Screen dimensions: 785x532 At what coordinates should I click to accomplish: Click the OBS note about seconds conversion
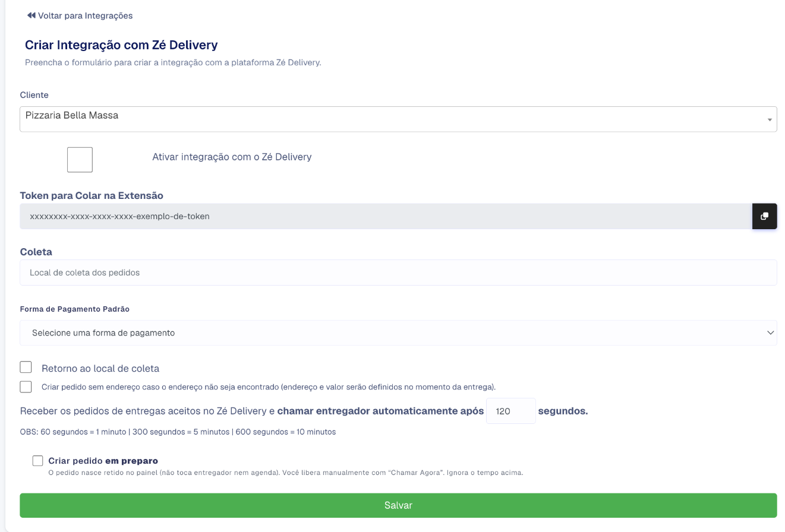tap(178, 432)
